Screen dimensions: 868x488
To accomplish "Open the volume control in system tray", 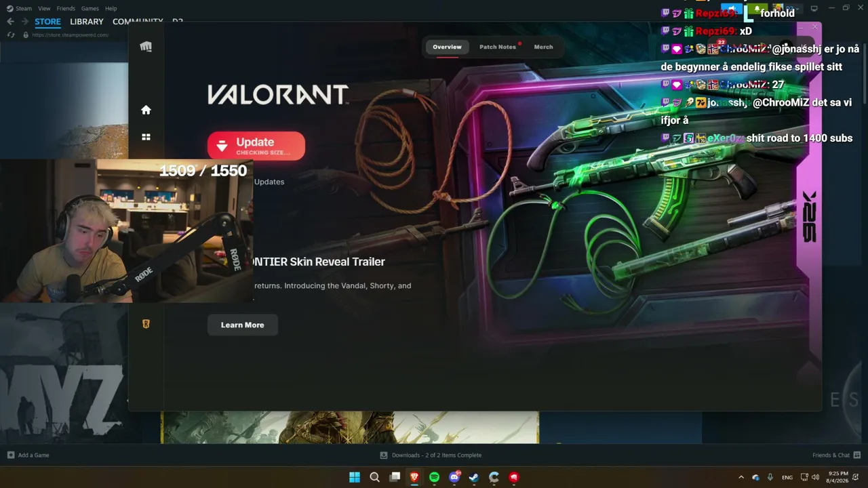I will (x=815, y=477).
